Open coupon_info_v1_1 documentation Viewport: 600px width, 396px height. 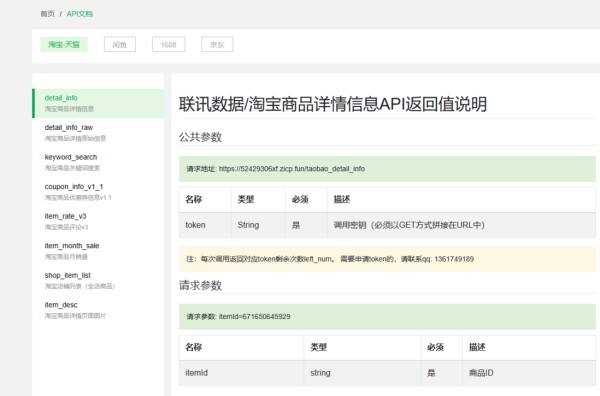[98, 192]
